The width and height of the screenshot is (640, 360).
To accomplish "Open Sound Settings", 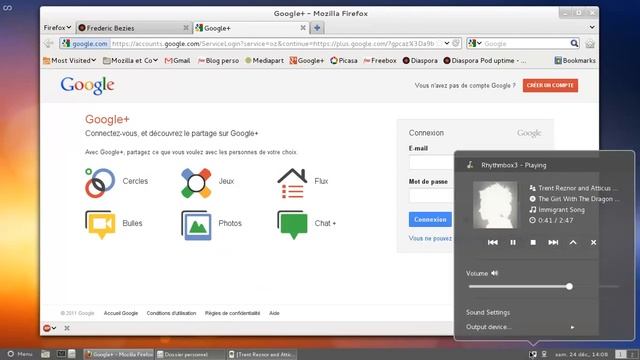I will point(488,312).
